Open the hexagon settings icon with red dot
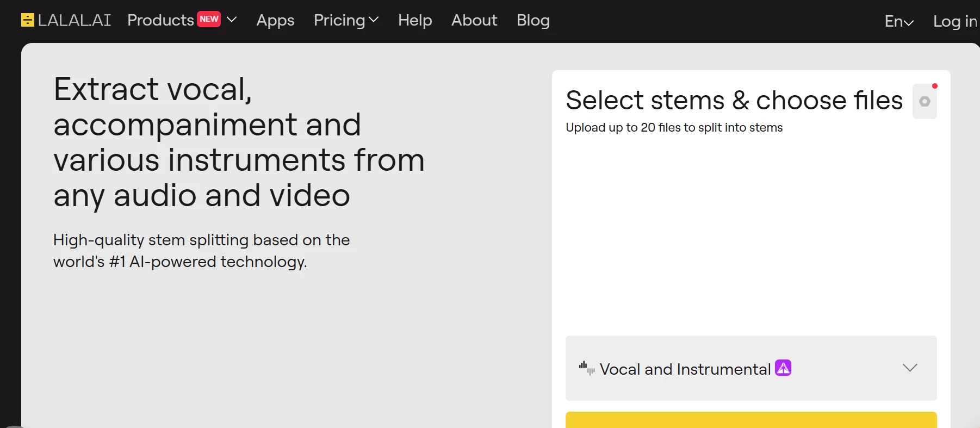The height and width of the screenshot is (428, 980). point(925,101)
